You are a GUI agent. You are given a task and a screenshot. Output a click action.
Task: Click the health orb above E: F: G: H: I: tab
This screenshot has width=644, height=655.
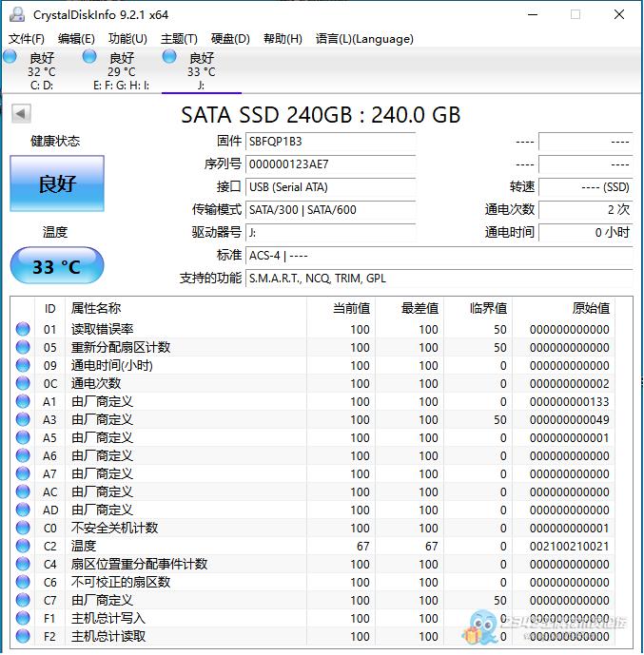[x=89, y=56]
